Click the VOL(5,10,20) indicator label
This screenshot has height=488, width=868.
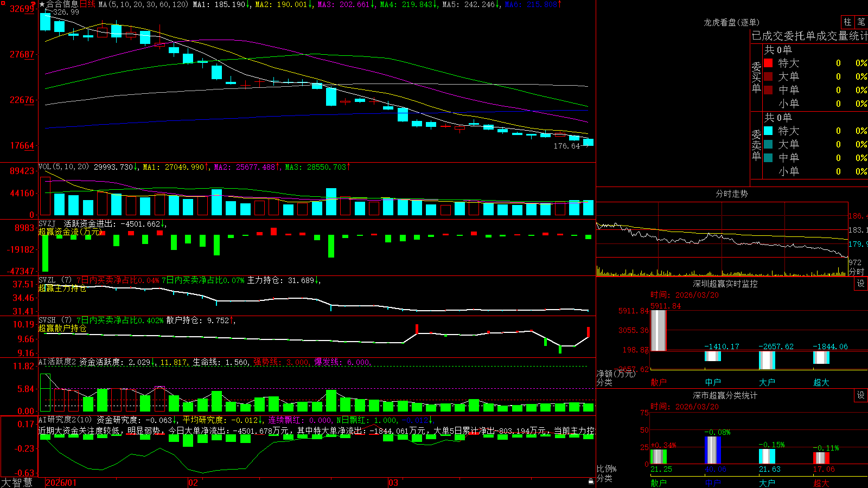click(x=63, y=167)
